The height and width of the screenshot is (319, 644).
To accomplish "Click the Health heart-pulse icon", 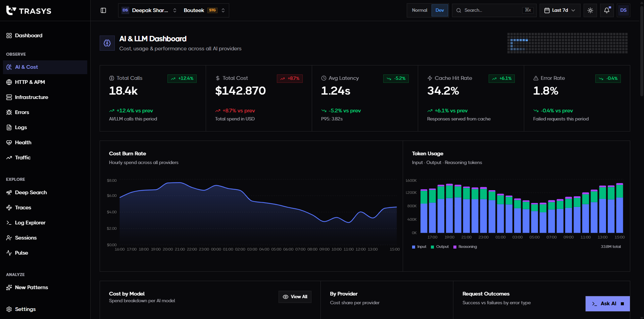I will [9, 143].
